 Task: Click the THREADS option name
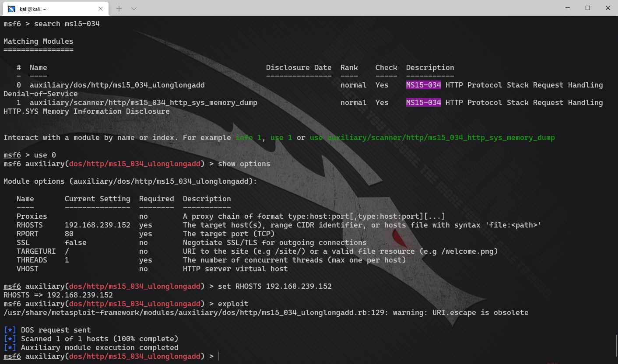click(32, 260)
